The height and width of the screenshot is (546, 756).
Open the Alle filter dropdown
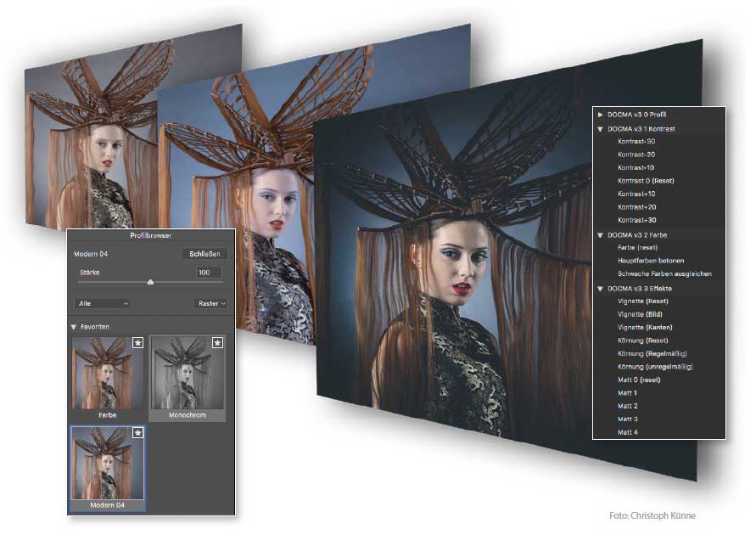pos(101,303)
